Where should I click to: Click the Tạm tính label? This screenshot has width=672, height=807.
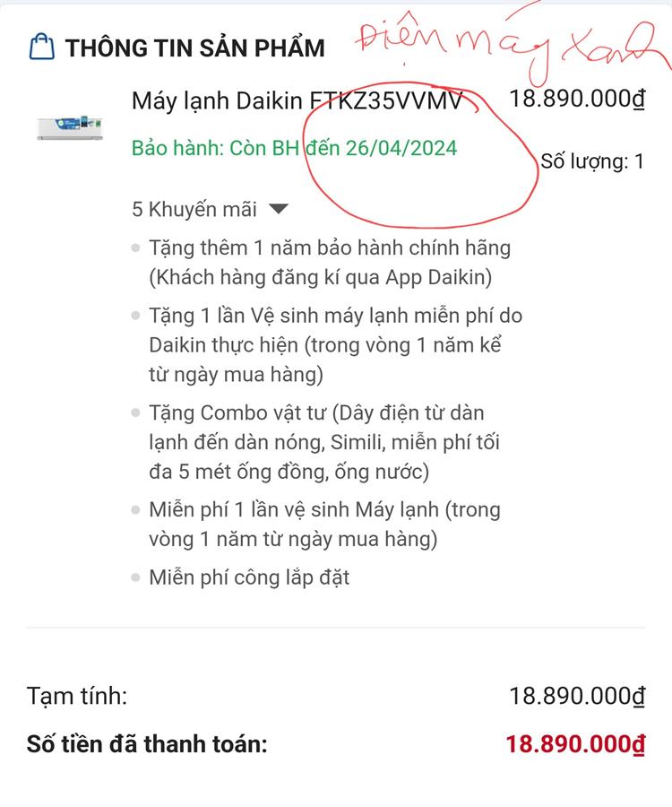coord(77,696)
